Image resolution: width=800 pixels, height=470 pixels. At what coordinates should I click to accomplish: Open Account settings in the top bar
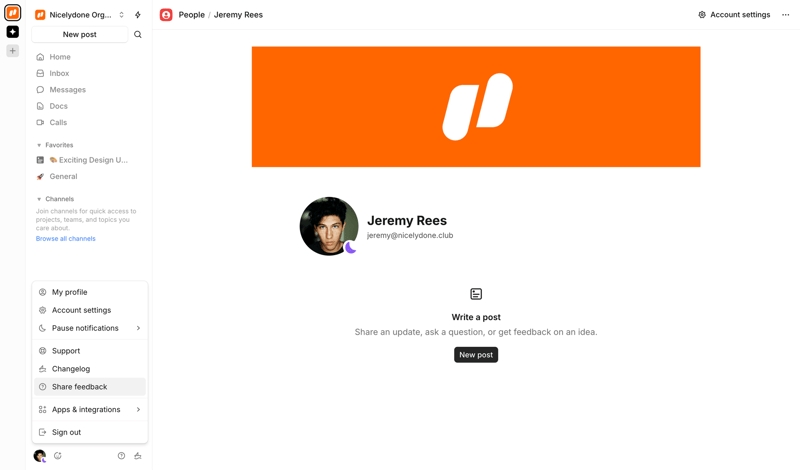734,15
